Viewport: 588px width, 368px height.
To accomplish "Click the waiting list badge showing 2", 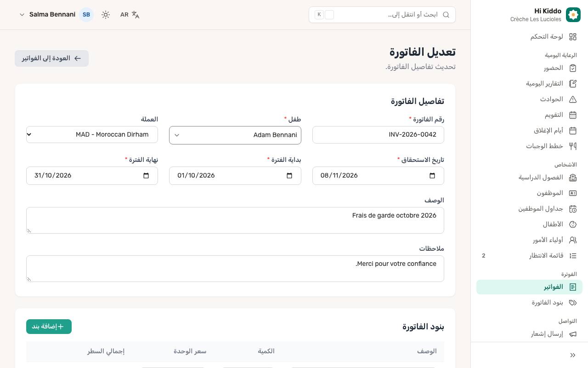I will pyautogui.click(x=483, y=256).
